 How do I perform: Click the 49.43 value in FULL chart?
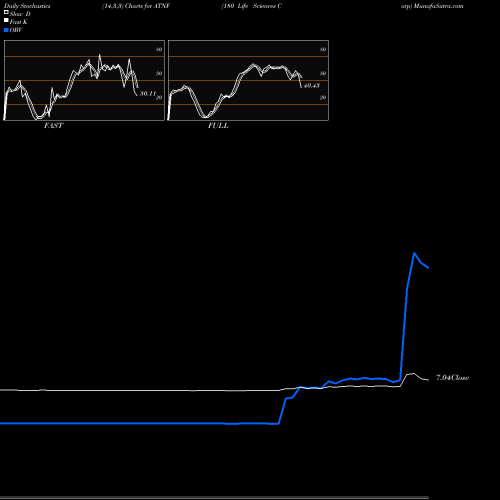click(312, 86)
